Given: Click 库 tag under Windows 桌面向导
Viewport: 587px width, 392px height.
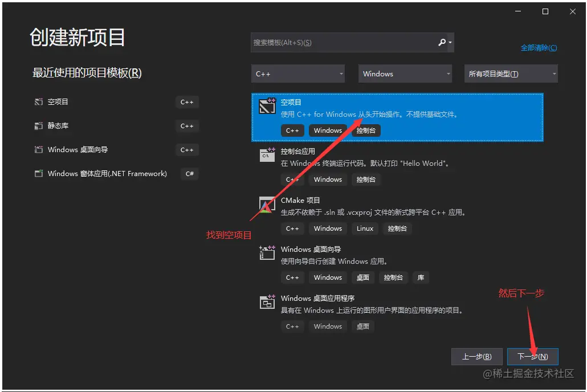Looking at the screenshot, I should tap(421, 277).
